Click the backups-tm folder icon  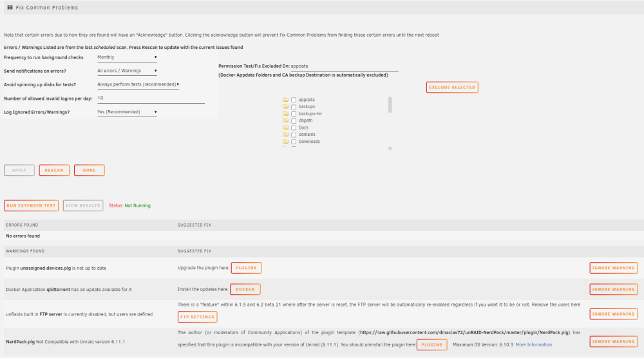click(x=285, y=114)
